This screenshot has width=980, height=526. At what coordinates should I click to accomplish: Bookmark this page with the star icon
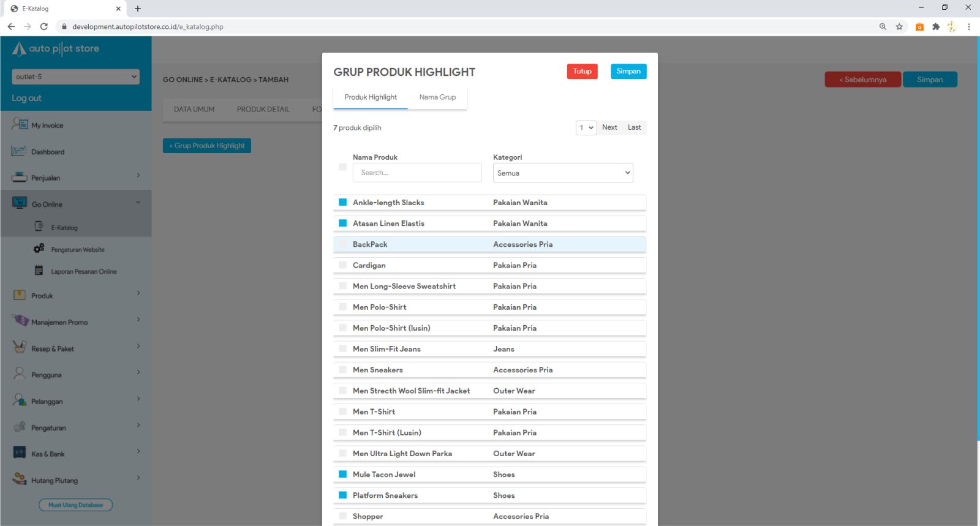pos(899,26)
